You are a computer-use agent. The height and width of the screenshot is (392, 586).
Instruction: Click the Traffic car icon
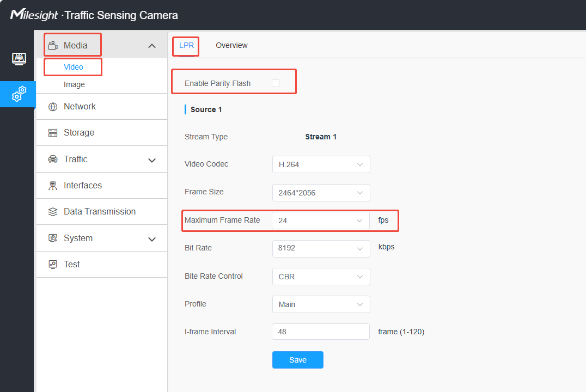53,159
